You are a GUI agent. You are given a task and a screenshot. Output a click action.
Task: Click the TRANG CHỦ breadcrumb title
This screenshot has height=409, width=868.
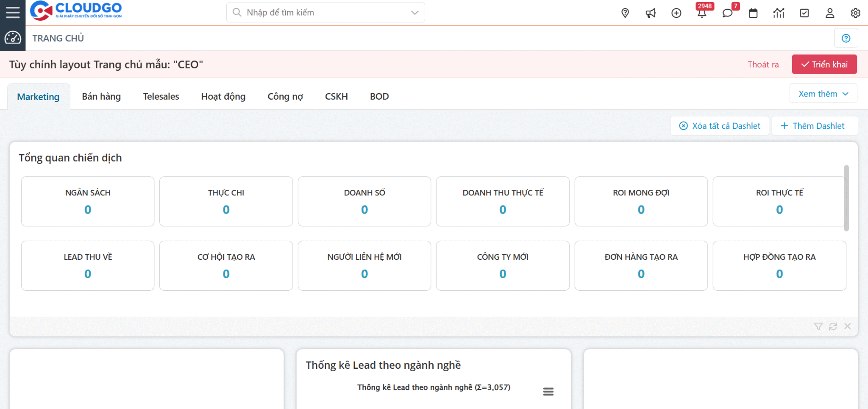click(x=58, y=38)
